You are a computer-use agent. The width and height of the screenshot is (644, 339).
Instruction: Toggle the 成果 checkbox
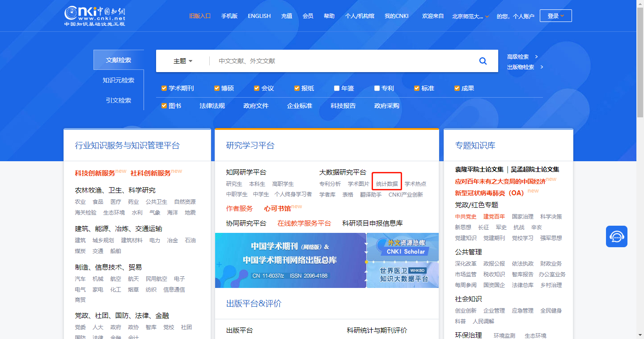(457, 88)
